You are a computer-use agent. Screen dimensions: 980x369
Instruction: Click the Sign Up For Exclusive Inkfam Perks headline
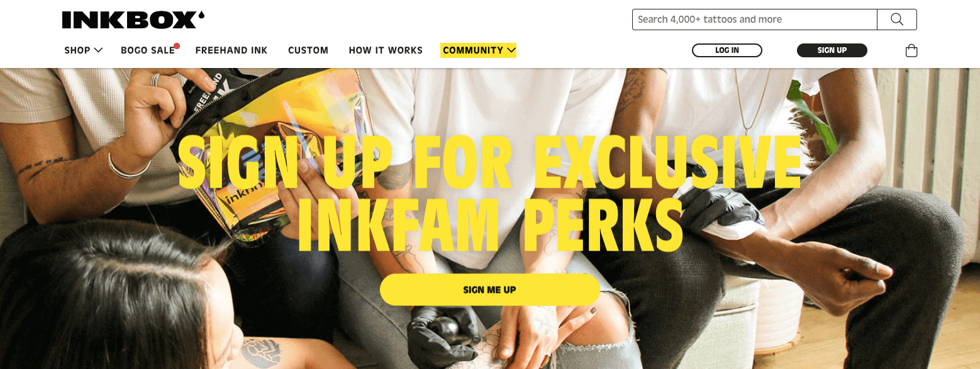pos(489,192)
